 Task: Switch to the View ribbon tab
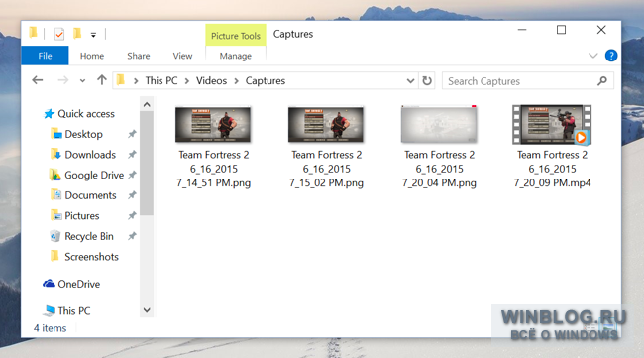pos(182,56)
